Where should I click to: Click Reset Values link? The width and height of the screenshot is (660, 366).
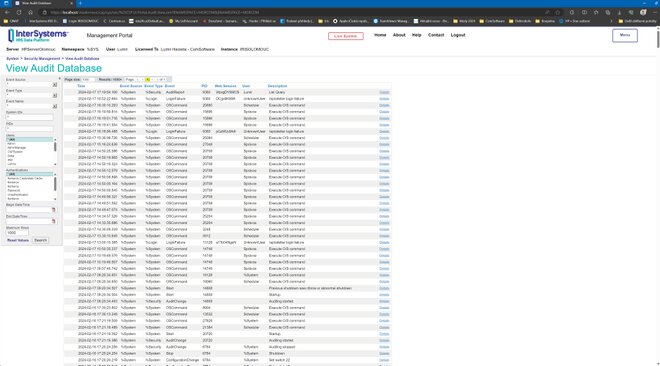point(18,240)
